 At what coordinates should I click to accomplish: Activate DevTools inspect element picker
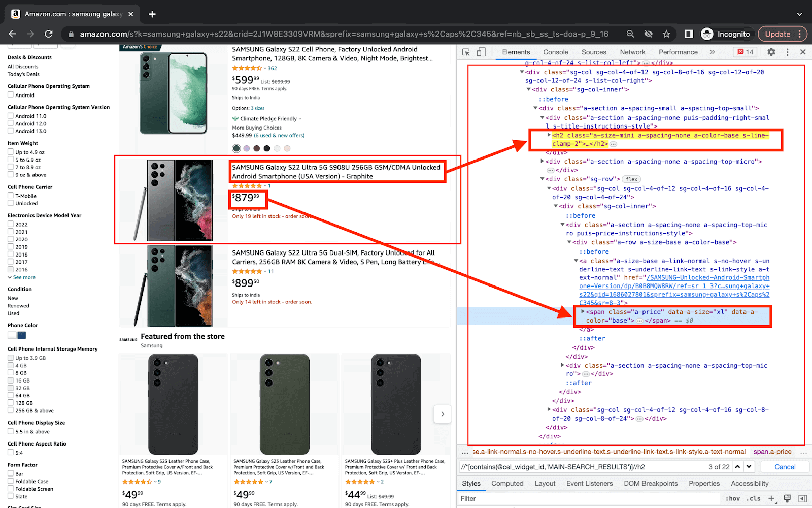(x=466, y=52)
